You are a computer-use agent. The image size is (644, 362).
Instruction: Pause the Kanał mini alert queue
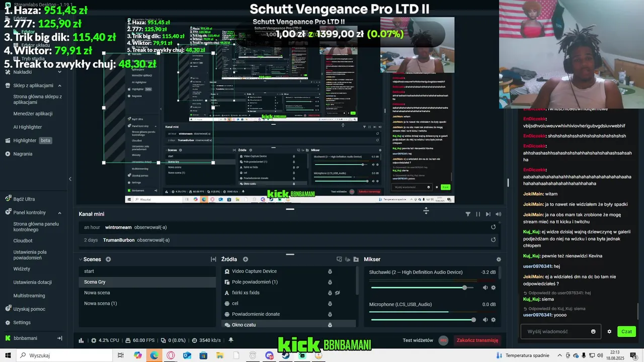pyautogui.click(x=478, y=214)
